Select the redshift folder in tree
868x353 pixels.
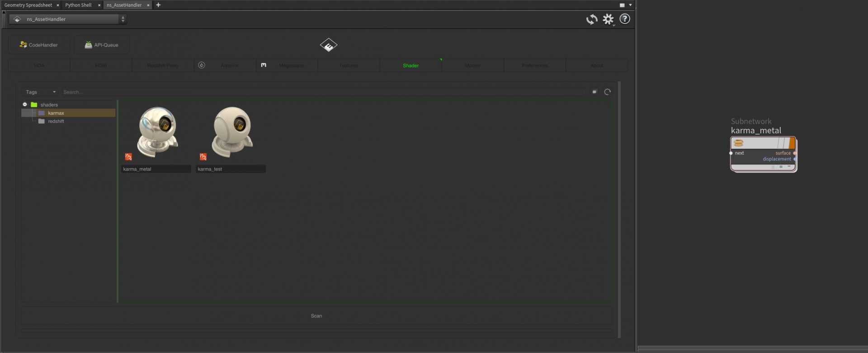[x=56, y=122]
